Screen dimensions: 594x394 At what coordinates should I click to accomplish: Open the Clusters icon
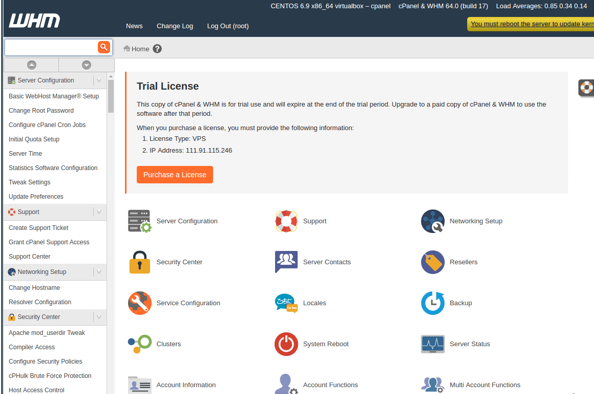click(x=139, y=344)
